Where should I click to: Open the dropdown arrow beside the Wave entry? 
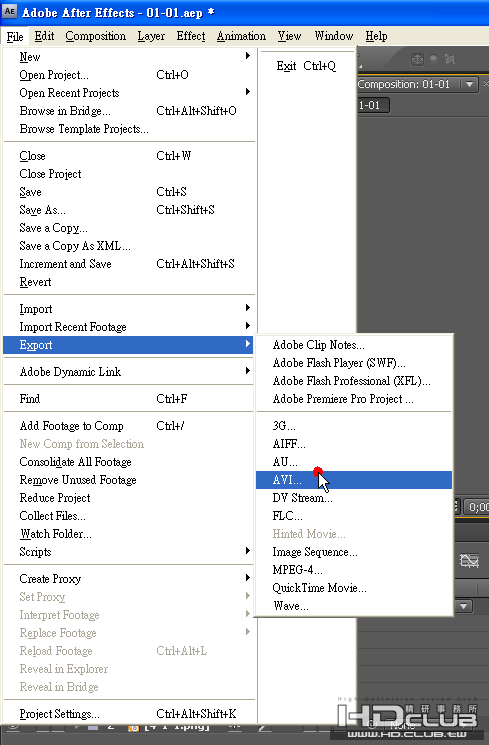464,606
